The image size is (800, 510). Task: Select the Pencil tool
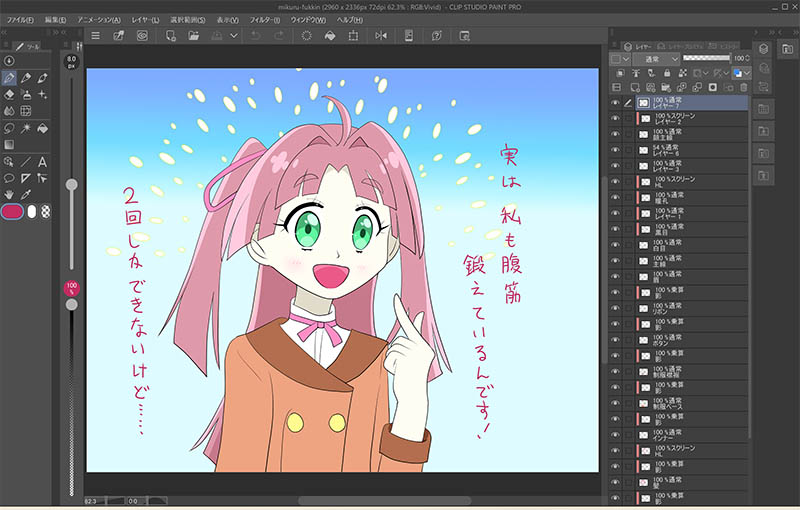pyautogui.click(x=26, y=78)
